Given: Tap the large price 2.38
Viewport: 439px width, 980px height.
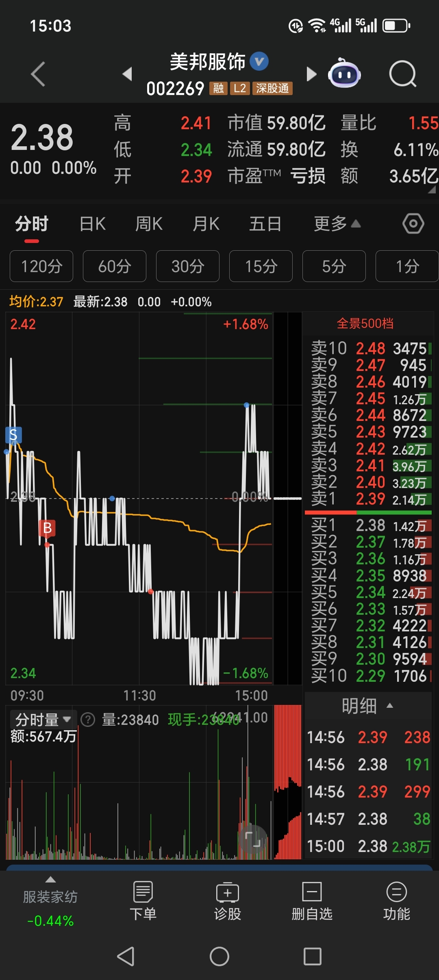Looking at the screenshot, I should (x=42, y=137).
